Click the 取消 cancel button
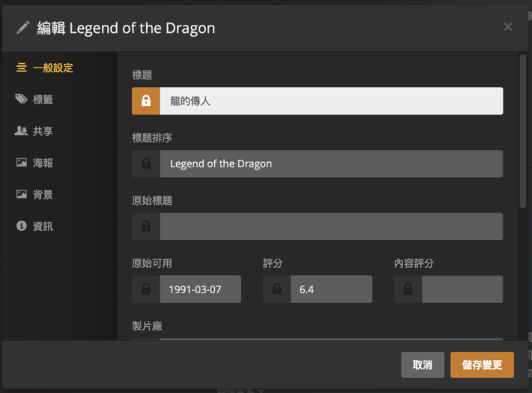 (x=423, y=364)
